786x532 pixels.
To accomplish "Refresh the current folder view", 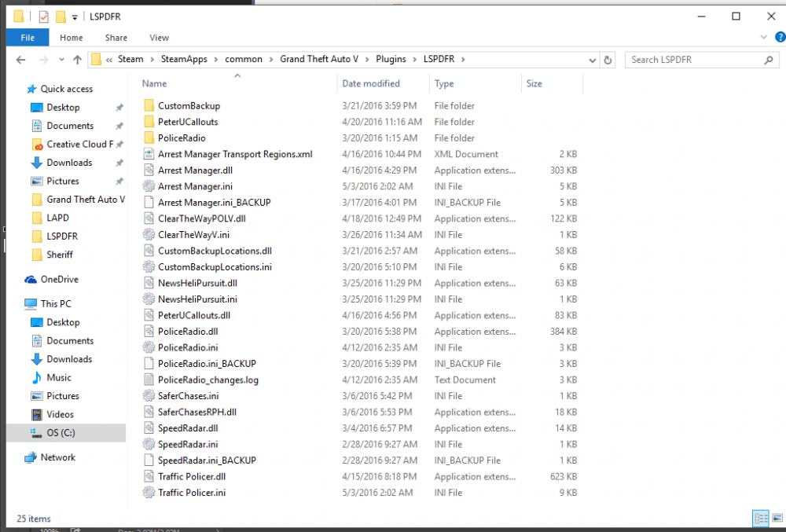I will (608, 60).
